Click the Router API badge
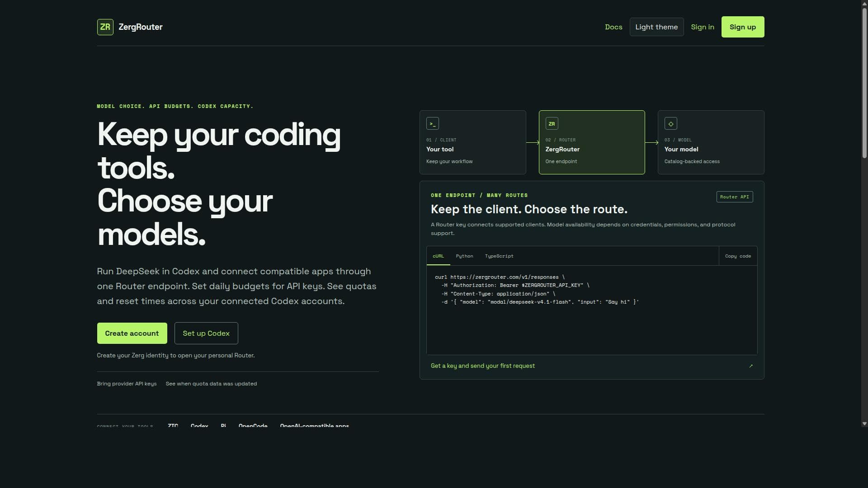The width and height of the screenshot is (868, 488). coord(735,197)
